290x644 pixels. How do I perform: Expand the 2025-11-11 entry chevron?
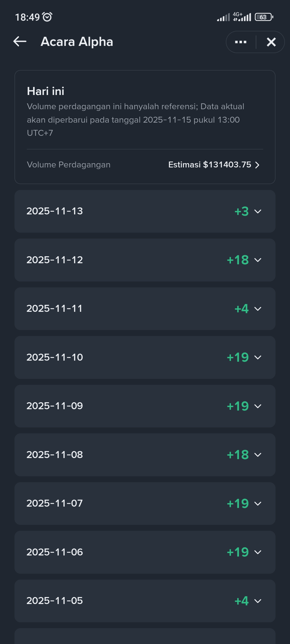(258, 309)
